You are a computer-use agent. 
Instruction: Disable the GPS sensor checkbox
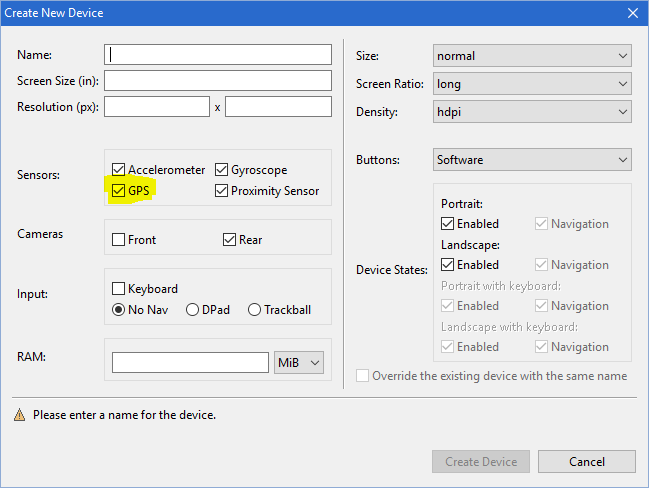(x=119, y=191)
